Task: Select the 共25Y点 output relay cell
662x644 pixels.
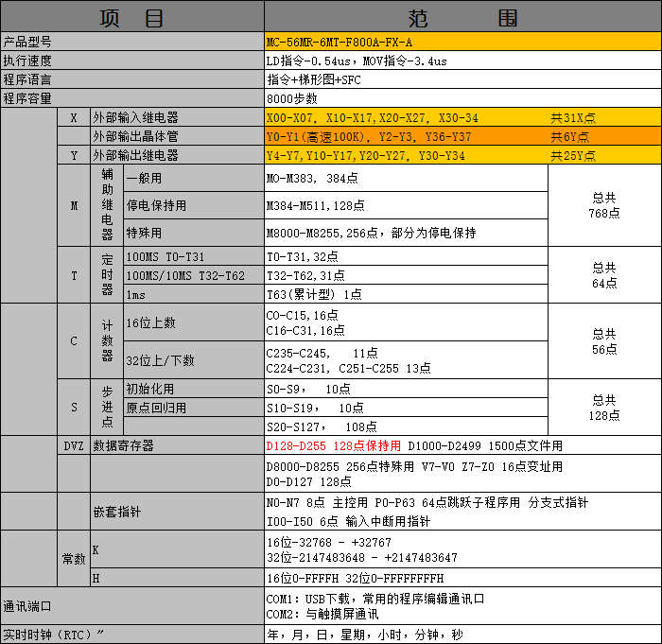Action: (573, 155)
